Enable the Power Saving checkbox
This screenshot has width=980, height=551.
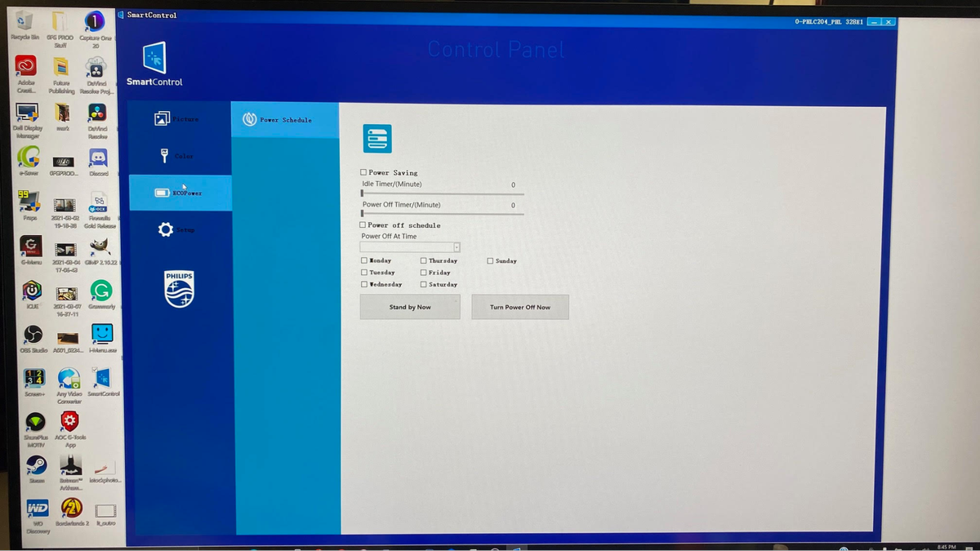[x=363, y=173]
